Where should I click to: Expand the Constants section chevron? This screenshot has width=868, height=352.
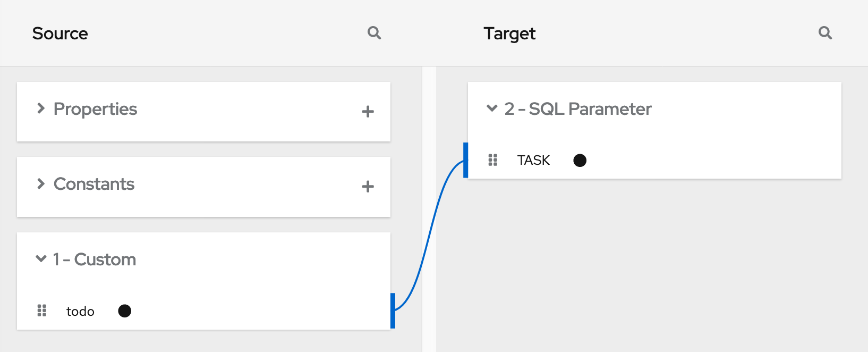click(41, 184)
